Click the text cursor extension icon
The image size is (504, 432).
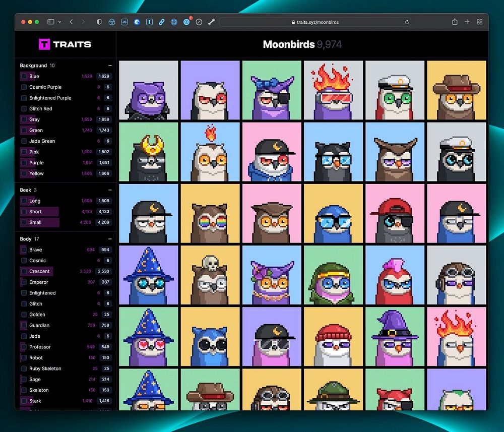click(149, 22)
